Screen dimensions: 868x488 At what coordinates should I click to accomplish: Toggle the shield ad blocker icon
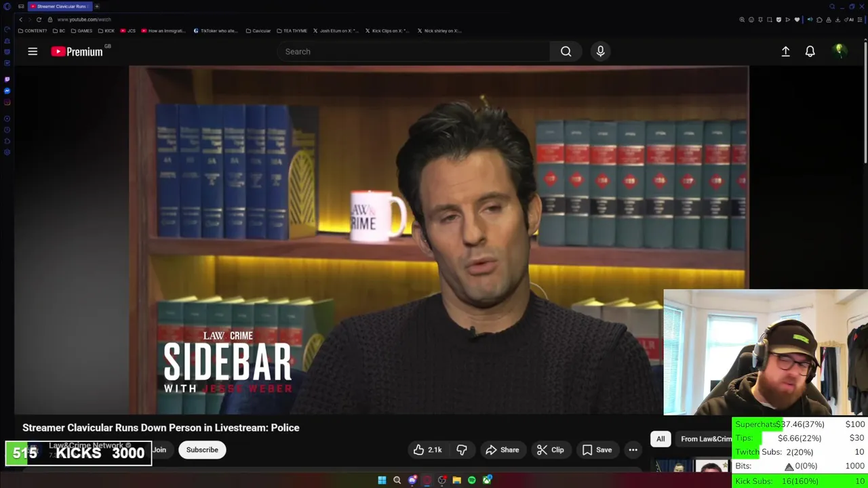pyautogui.click(x=778, y=20)
